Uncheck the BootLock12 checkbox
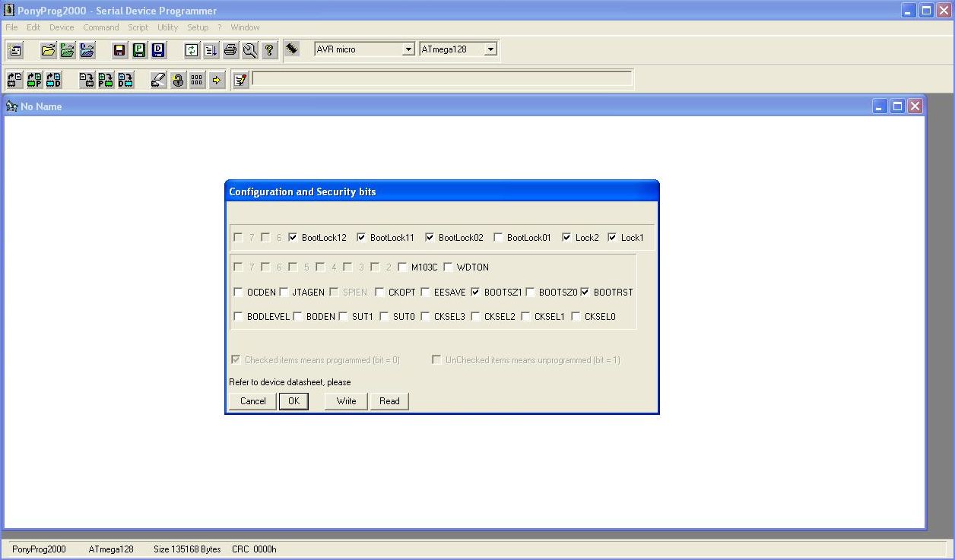 coord(293,238)
